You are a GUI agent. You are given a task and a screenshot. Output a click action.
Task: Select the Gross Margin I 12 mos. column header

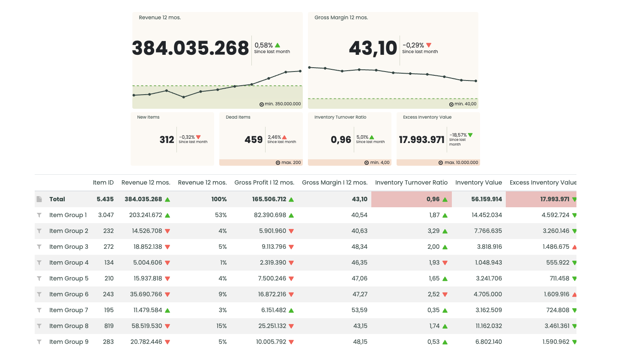[x=334, y=182]
